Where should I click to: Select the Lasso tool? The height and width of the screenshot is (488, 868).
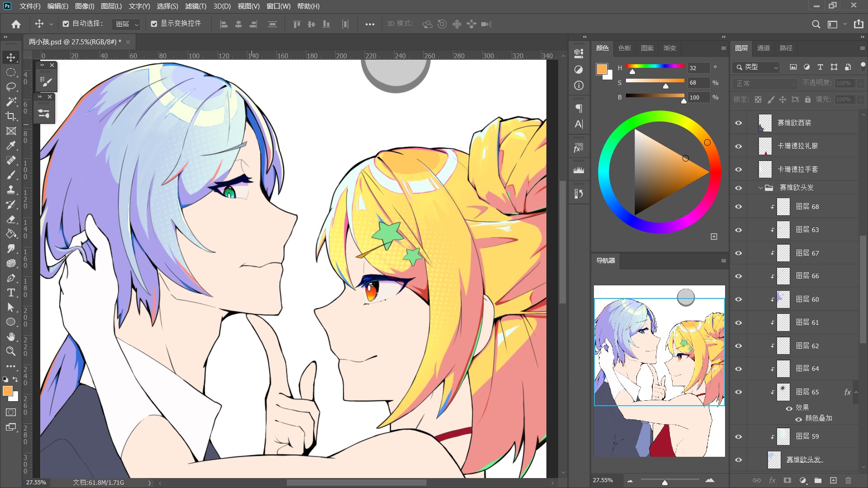tap(11, 87)
